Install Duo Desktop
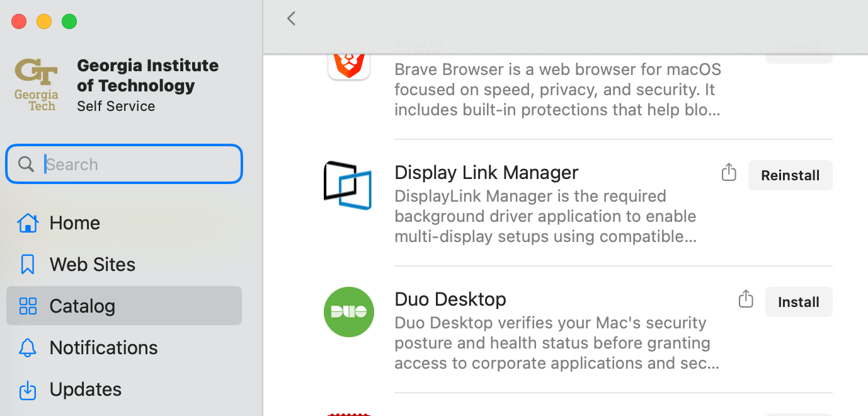This screenshot has height=416, width=868. (799, 302)
